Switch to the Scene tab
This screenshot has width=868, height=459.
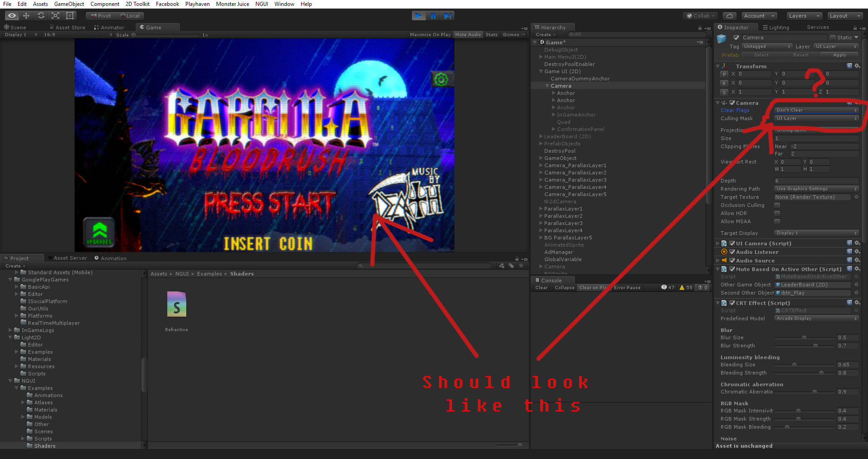[x=17, y=27]
